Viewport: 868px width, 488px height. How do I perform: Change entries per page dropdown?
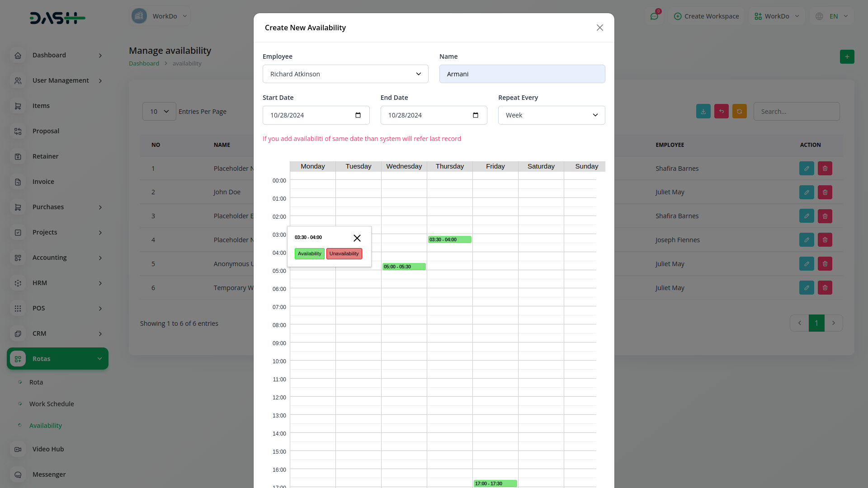coord(159,112)
